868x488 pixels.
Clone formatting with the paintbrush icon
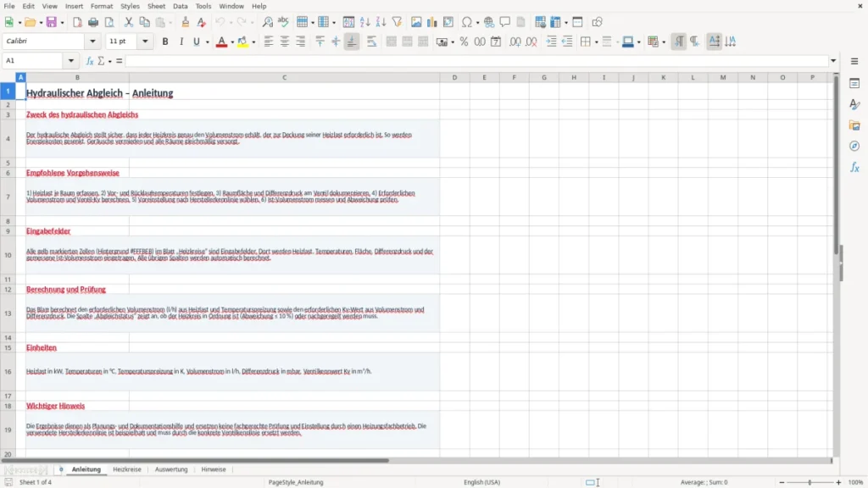click(x=186, y=22)
